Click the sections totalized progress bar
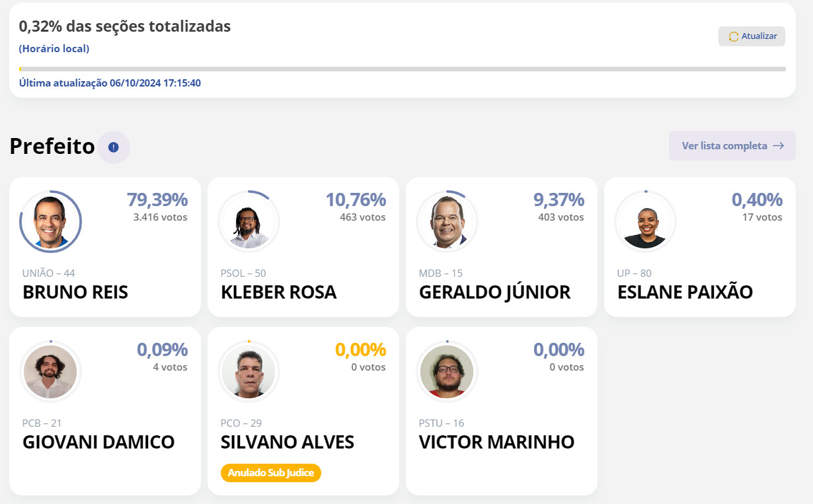This screenshot has width=813, height=504. tap(403, 69)
